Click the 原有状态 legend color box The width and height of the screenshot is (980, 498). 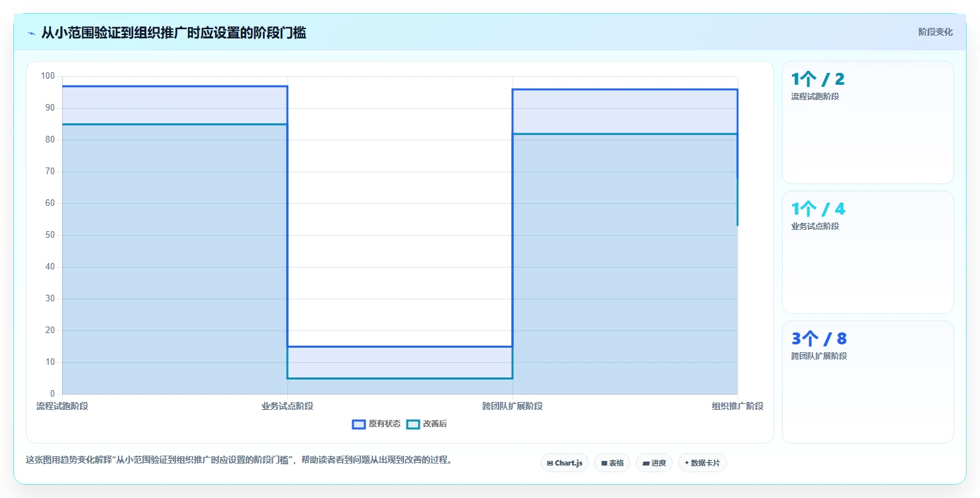point(359,424)
